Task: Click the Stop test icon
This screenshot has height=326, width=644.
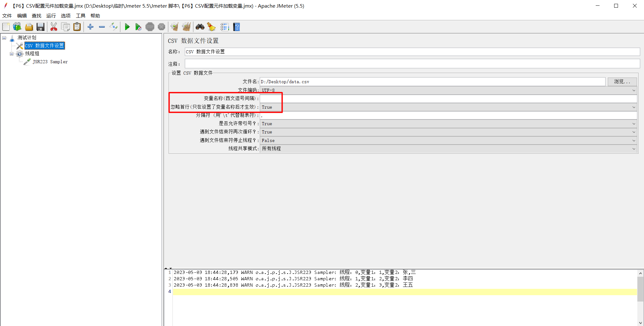Action: tap(150, 27)
